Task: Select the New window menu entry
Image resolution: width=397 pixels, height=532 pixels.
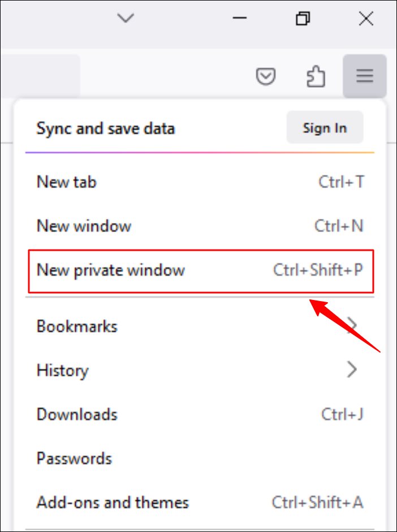Action: coord(84,226)
